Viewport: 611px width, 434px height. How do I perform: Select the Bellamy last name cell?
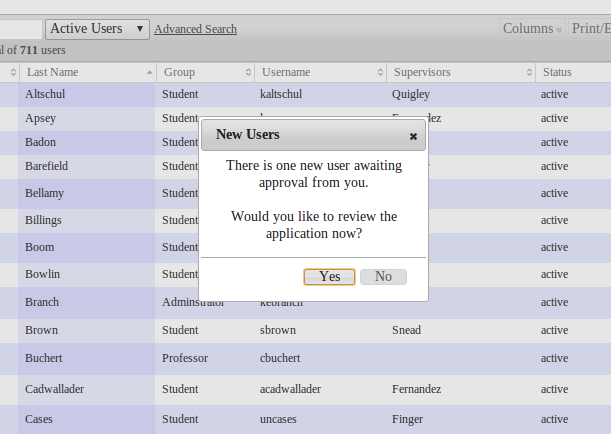[x=87, y=193]
